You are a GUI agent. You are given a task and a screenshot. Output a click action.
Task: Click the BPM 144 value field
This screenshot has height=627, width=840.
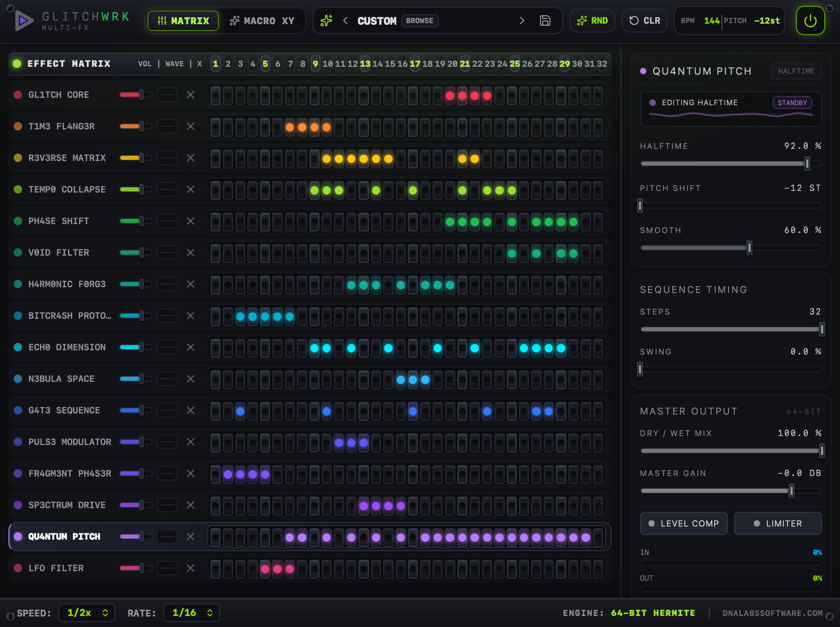point(712,21)
